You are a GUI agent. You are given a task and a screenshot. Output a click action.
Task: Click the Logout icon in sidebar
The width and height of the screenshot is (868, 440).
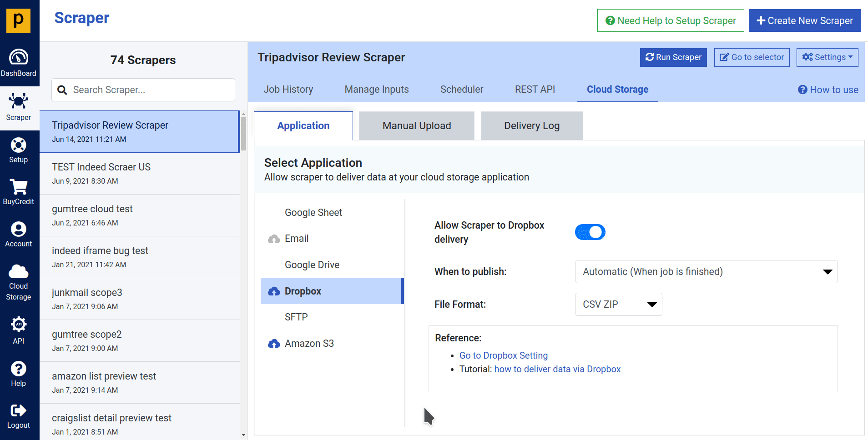pyautogui.click(x=19, y=411)
